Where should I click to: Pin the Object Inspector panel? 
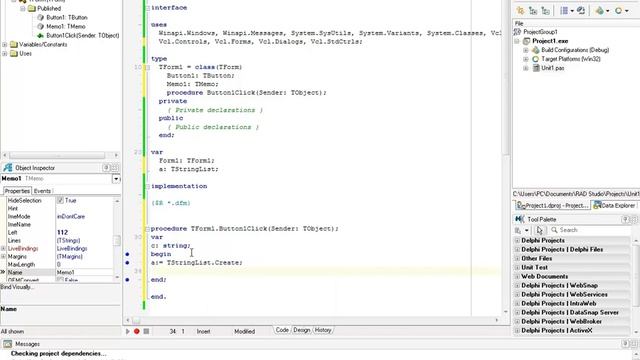pos(107,168)
